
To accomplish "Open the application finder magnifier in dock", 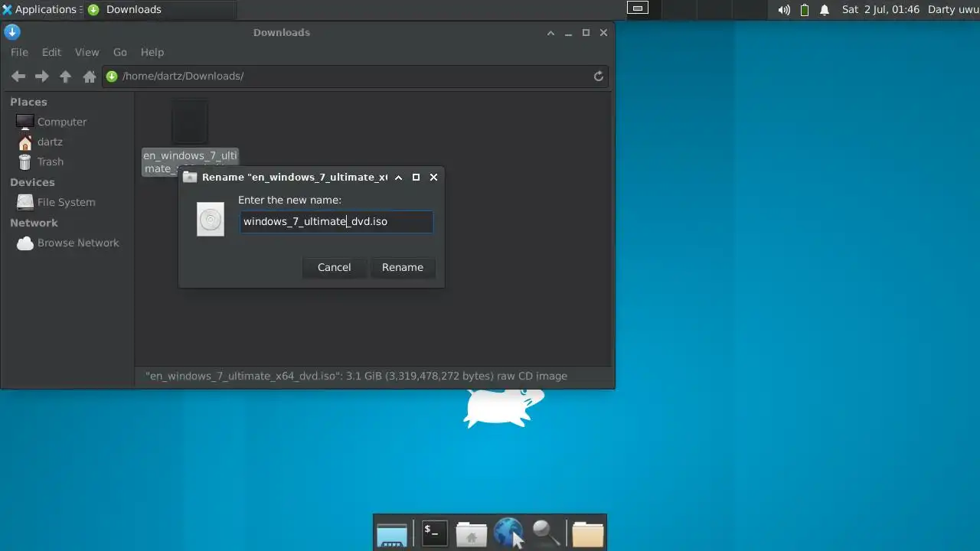I will pyautogui.click(x=546, y=533).
